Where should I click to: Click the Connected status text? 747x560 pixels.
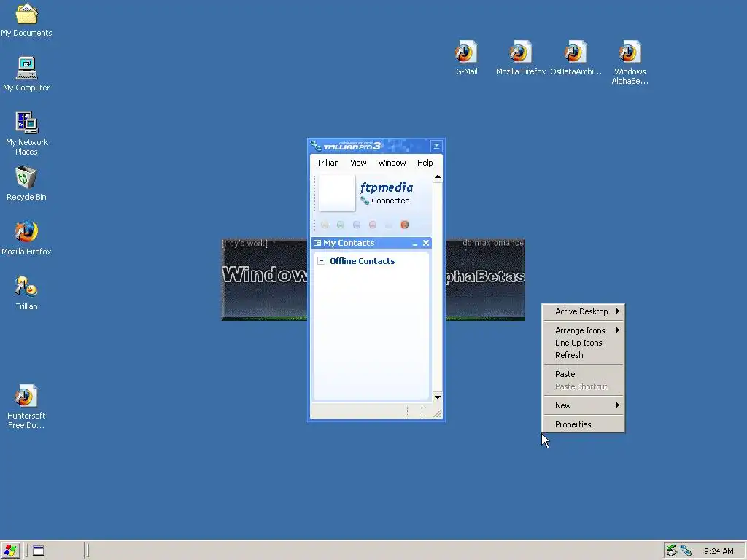391,201
